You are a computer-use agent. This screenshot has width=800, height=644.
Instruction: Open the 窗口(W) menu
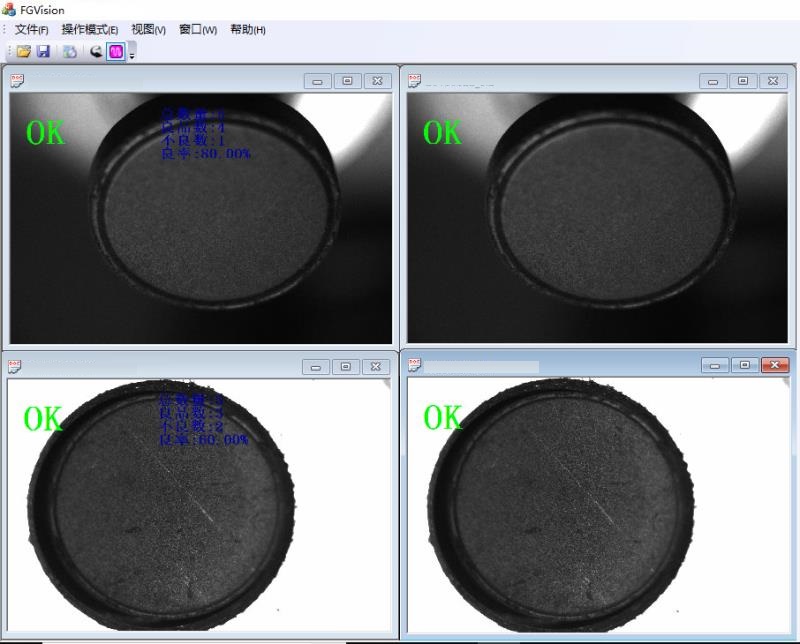(x=197, y=30)
